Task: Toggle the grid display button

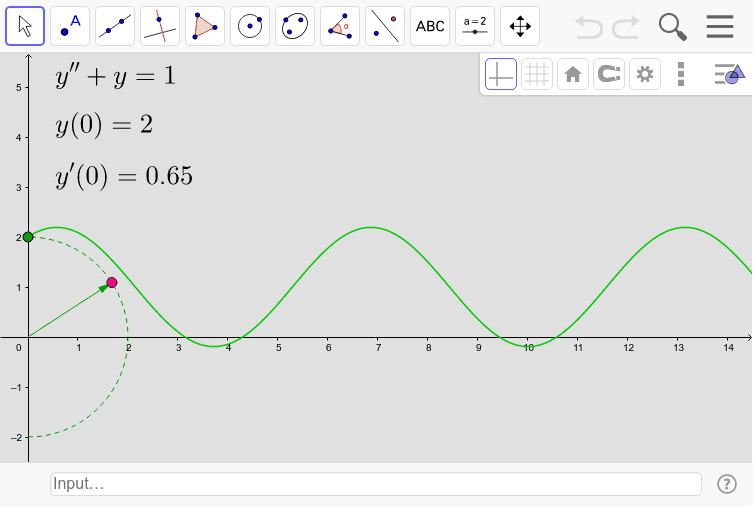Action: pos(537,74)
